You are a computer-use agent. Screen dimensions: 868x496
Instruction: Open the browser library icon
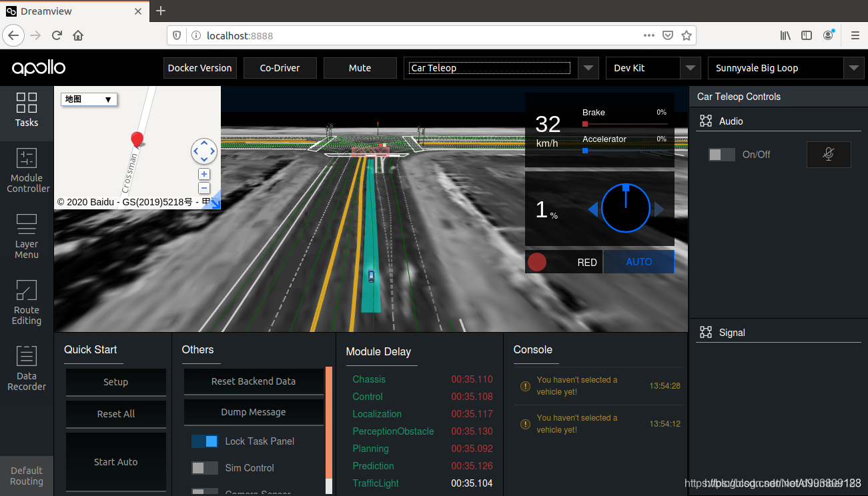click(x=785, y=35)
